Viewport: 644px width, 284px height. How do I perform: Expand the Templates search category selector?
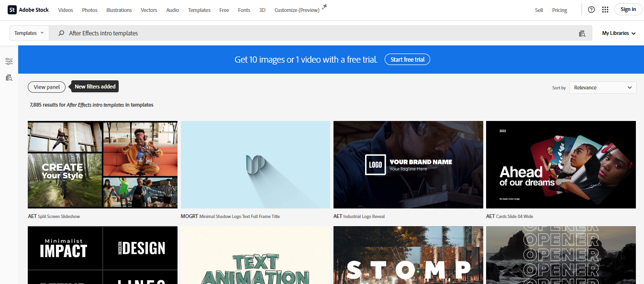(29, 33)
